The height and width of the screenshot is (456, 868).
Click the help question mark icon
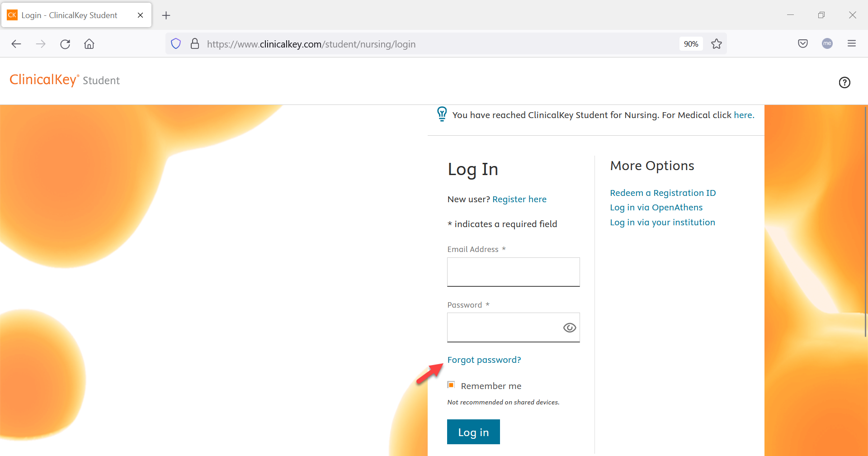[x=844, y=82]
